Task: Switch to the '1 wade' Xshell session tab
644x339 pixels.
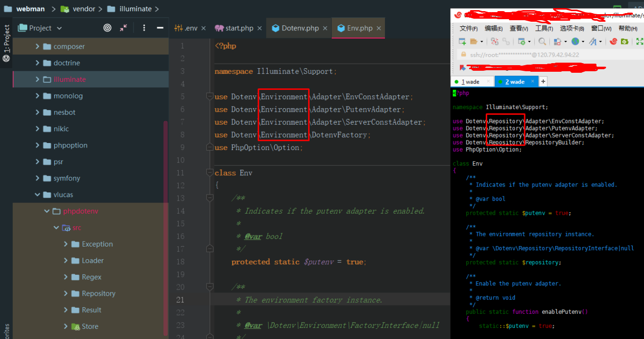Action: (x=472, y=81)
